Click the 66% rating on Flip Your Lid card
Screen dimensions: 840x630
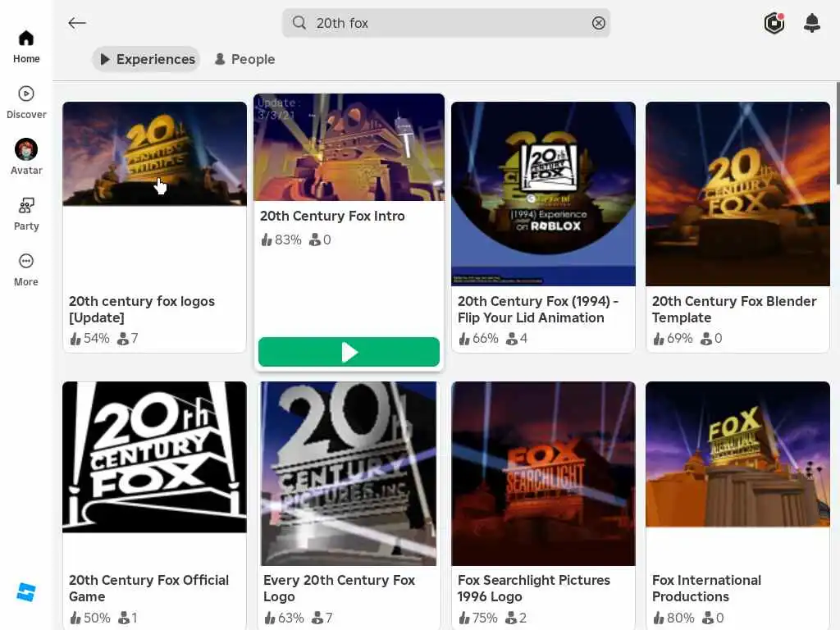click(x=478, y=339)
